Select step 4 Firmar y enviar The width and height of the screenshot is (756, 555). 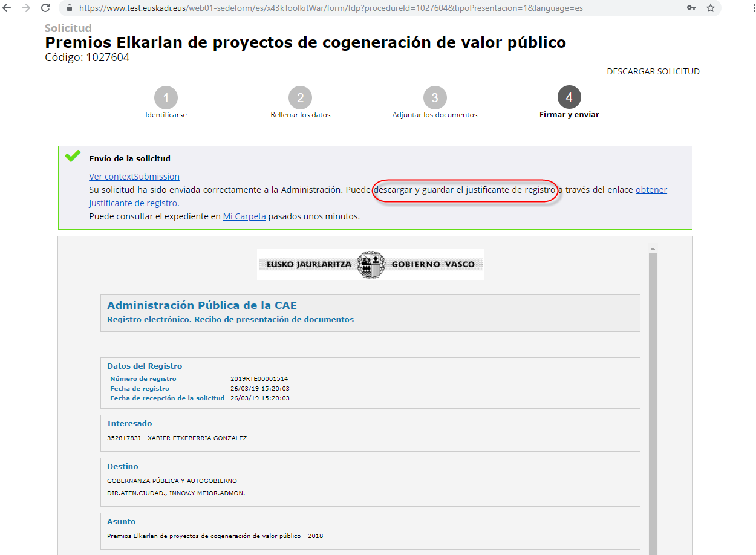tap(569, 98)
